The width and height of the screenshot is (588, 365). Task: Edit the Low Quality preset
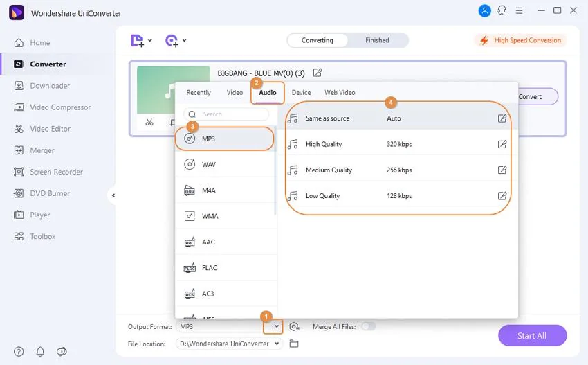(x=502, y=196)
